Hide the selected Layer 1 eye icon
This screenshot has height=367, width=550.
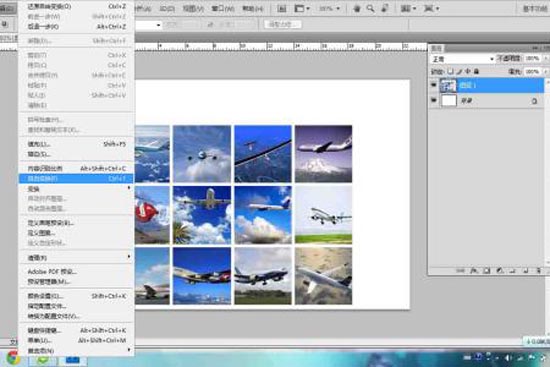(x=434, y=85)
